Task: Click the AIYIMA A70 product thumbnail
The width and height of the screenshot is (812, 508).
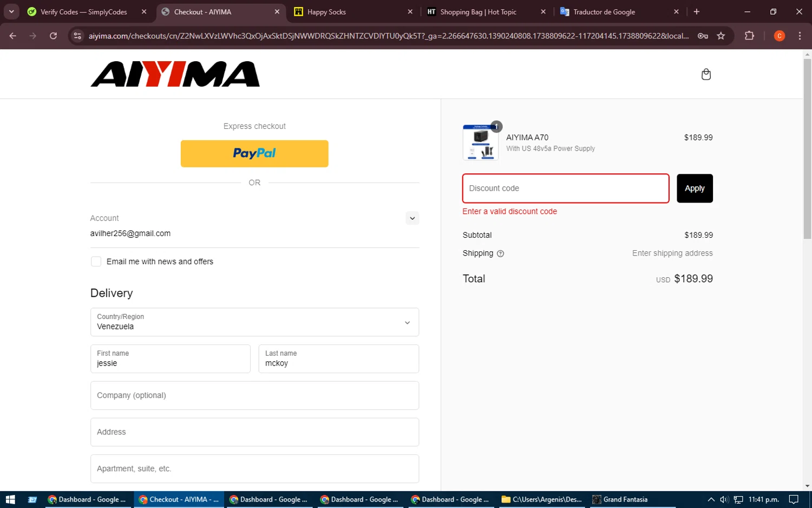Action: [481, 142]
